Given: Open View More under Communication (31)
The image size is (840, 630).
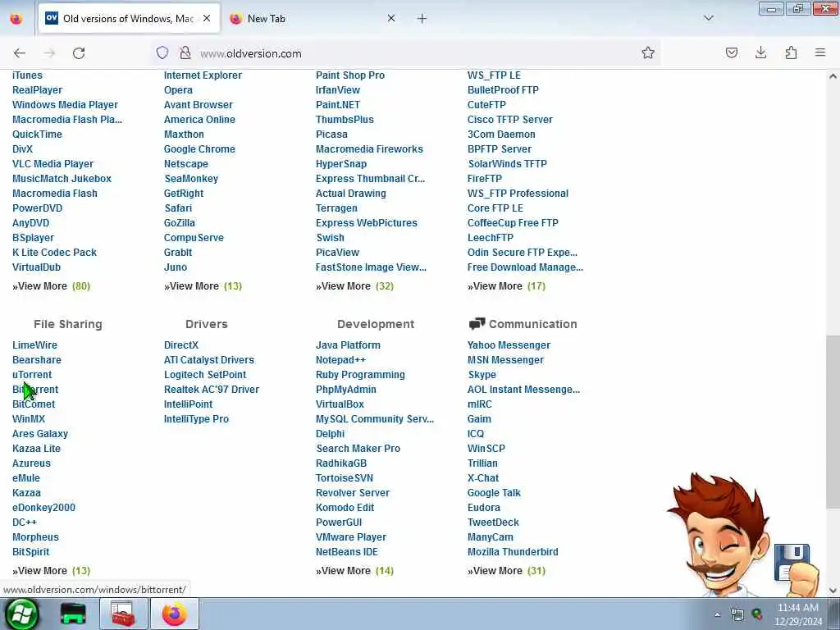Looking at the screenshot, I should pyautogui.click(x=506, y=571).
